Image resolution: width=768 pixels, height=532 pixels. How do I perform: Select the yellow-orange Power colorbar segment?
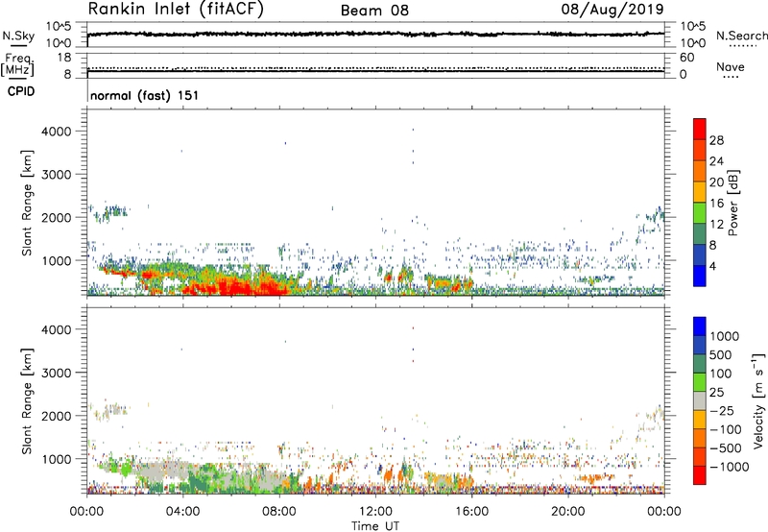pyautogui.click(x=700, y=191)
